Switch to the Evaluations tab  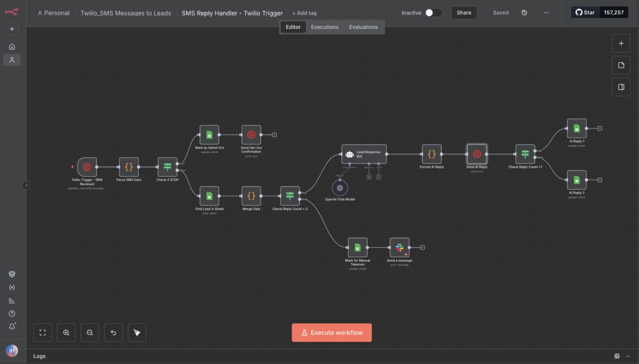pyautogui.click(x=363, y=27)
